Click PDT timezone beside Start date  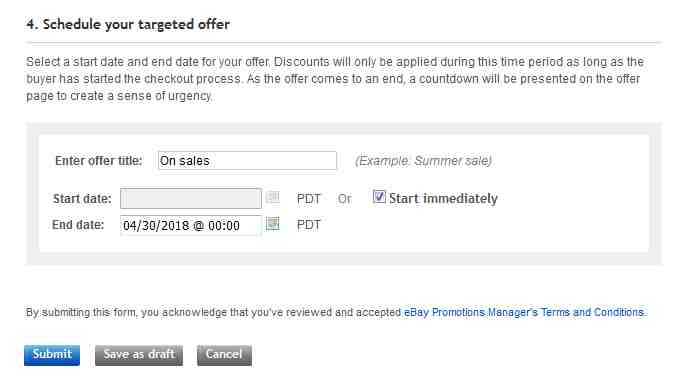[308, 199]
